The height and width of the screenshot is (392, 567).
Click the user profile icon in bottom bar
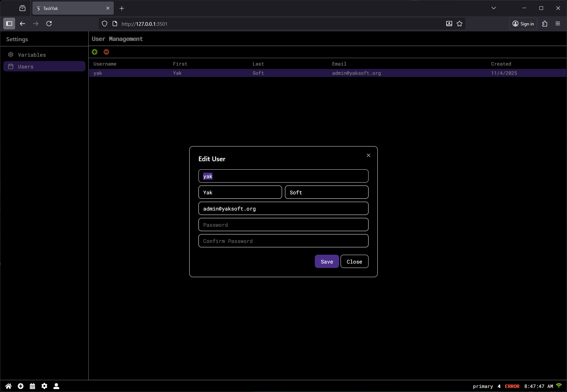pyautogui.click(x=56, y=386)
